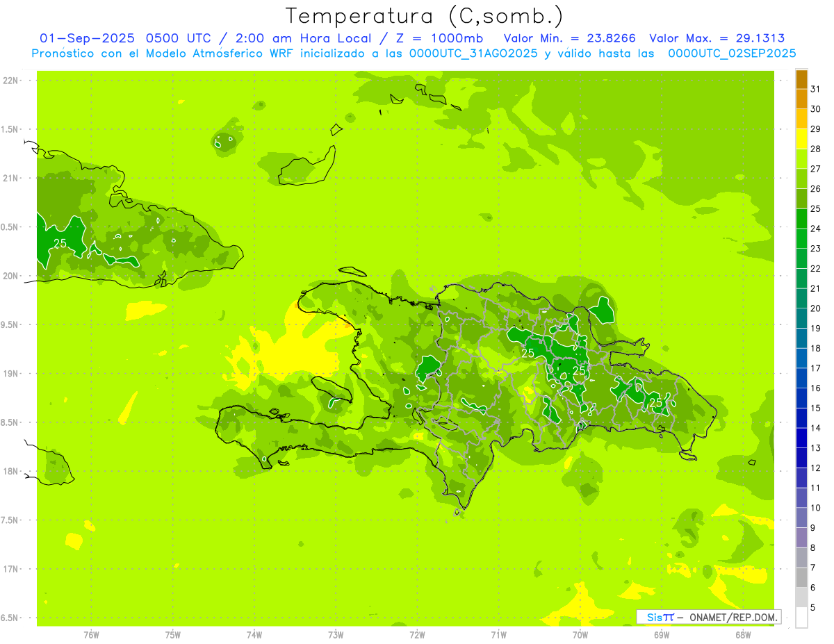Click the '70W' longitude label
This screenshot has height=644, width=834.
[x=580, y=635]
